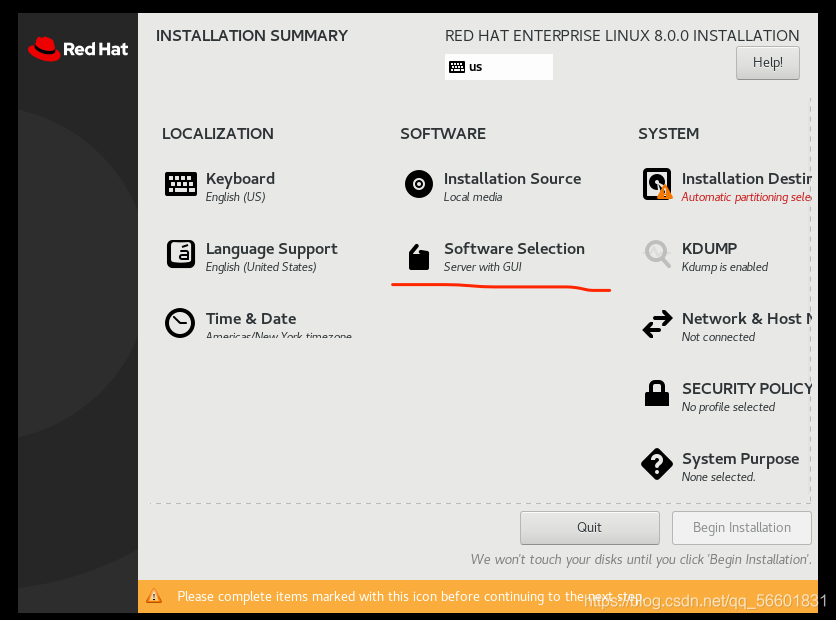Screen dimensions: 836x620
Task: Click the 'English (United States)' text
Action: click(261, 267)
